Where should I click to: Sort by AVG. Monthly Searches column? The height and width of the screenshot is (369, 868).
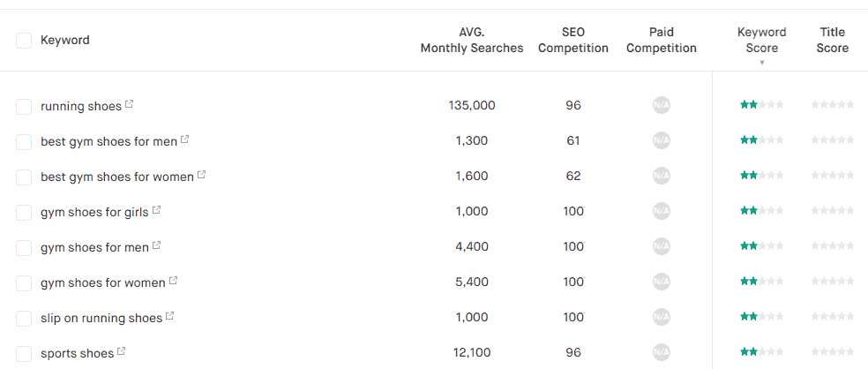[471, 41]
